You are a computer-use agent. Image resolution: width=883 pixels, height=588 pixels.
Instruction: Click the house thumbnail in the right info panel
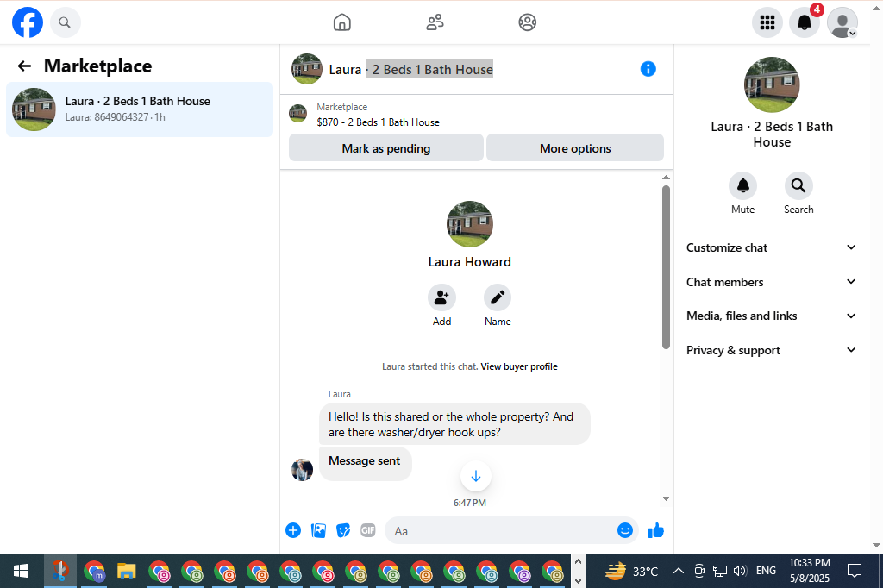[x=772, y=84]
